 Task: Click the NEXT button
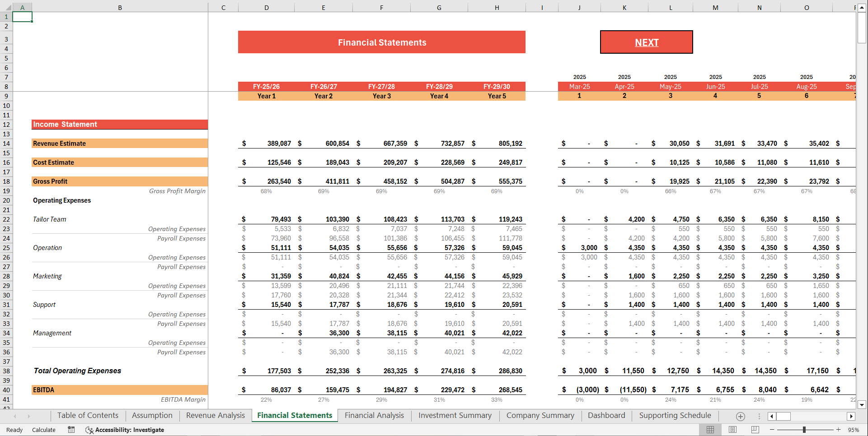(x=646, y=42)
